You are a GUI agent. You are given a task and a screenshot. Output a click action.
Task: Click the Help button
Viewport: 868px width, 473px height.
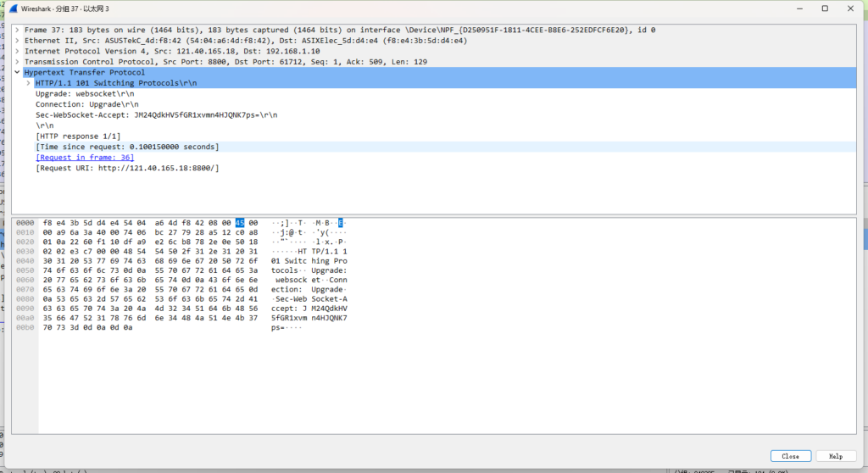(x=835, y=456)
